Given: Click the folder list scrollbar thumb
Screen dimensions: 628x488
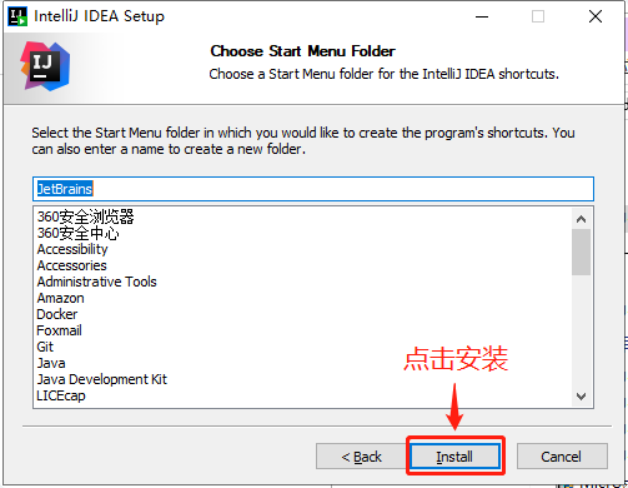Looking at the screenshot, I should pos(581,252).
